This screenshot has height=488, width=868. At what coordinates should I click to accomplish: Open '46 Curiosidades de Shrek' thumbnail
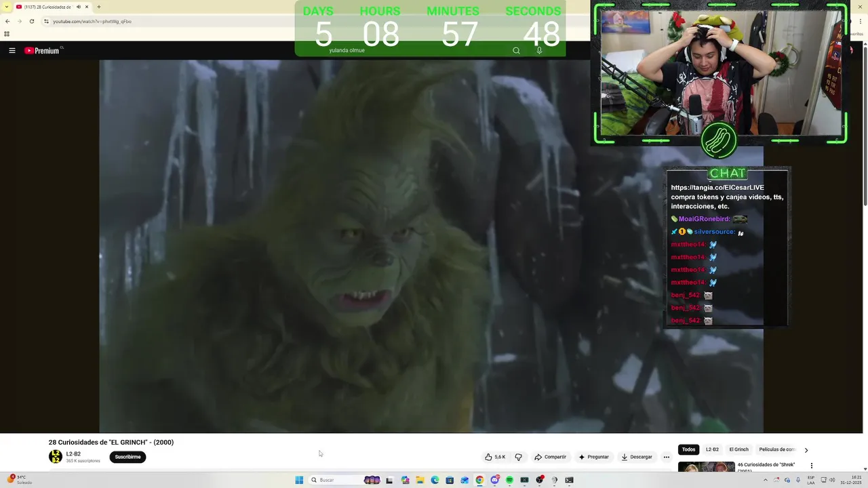tap(706, 467)
